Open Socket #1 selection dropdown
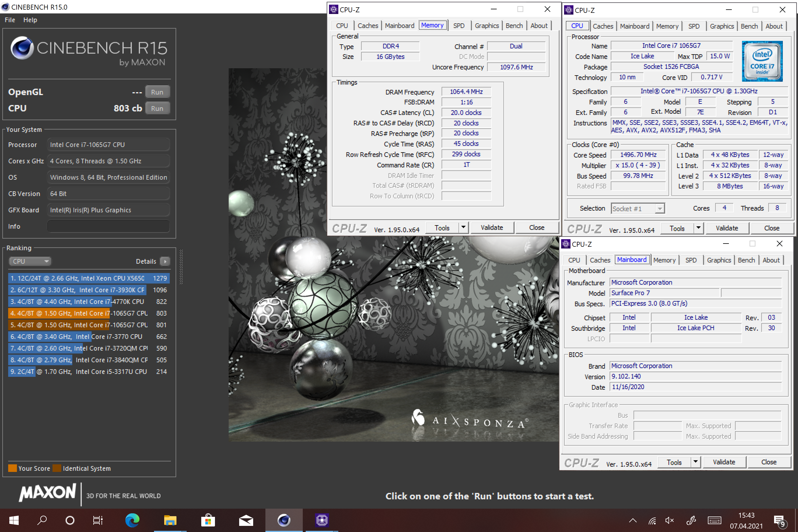This screenshot has height=532, width=798. click(x=638, y=209)
